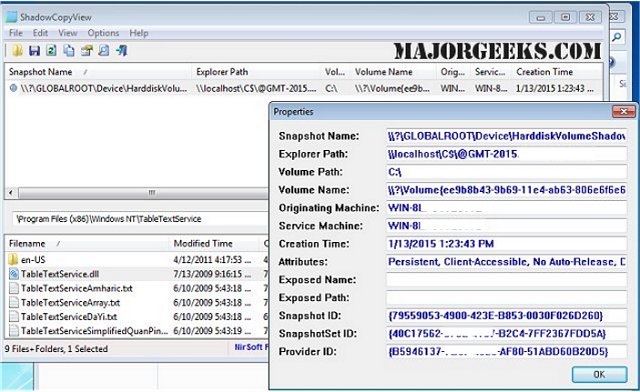
Task: Click the 7/13/2009 9:16:15 modified time cell
Action: click(212, 274)
